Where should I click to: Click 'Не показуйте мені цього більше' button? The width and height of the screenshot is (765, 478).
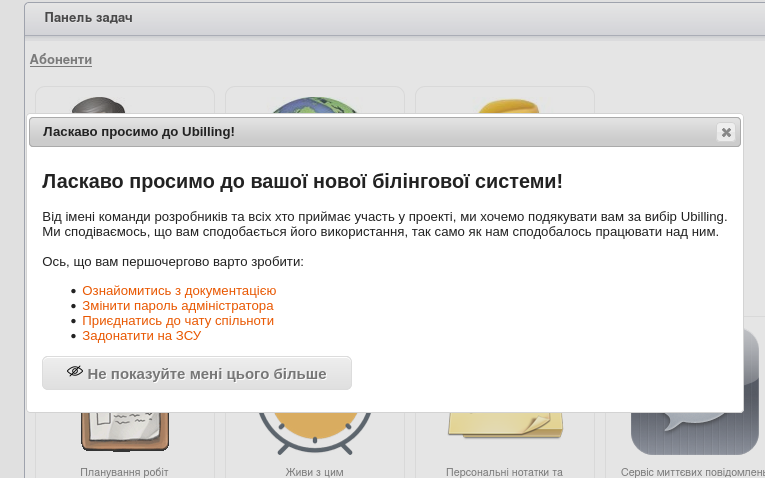[x=197, y=373]
